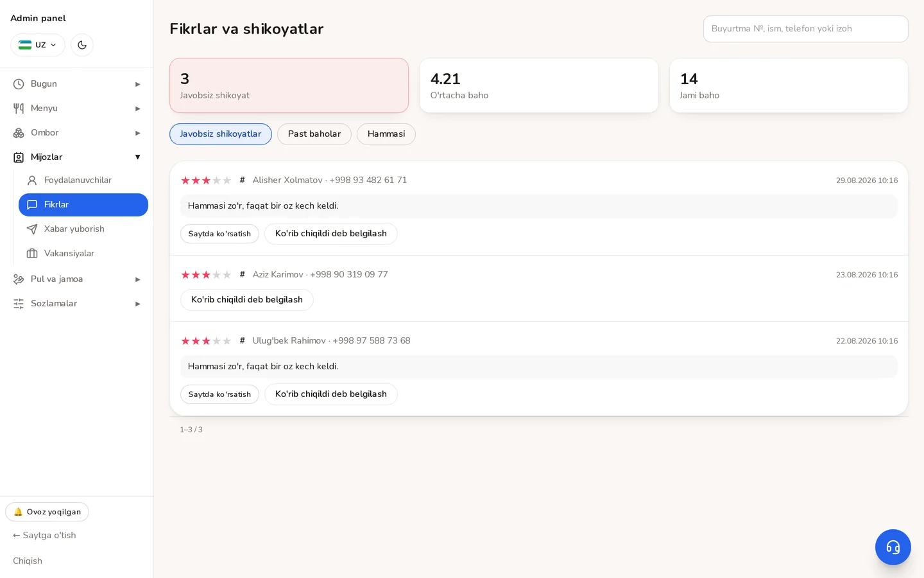Click the Bugun clock icon
This screenshot has height=578, width=924.
(x=19, y=84)
